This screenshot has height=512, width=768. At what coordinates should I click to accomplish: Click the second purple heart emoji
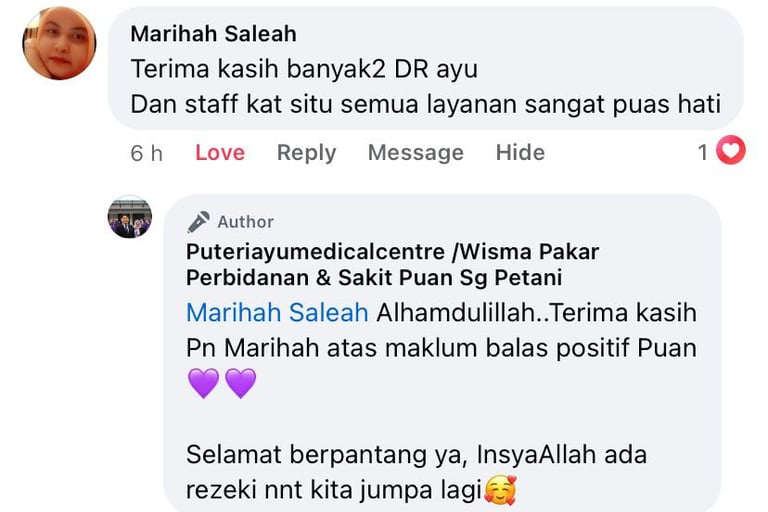pos(240,383)
